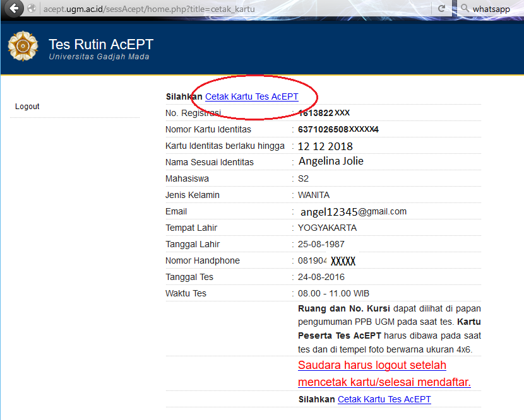Click the bold 'Peserta Tes AcEPT' text
This screenshot has height=420, width=524.
[x=340, y=335]
